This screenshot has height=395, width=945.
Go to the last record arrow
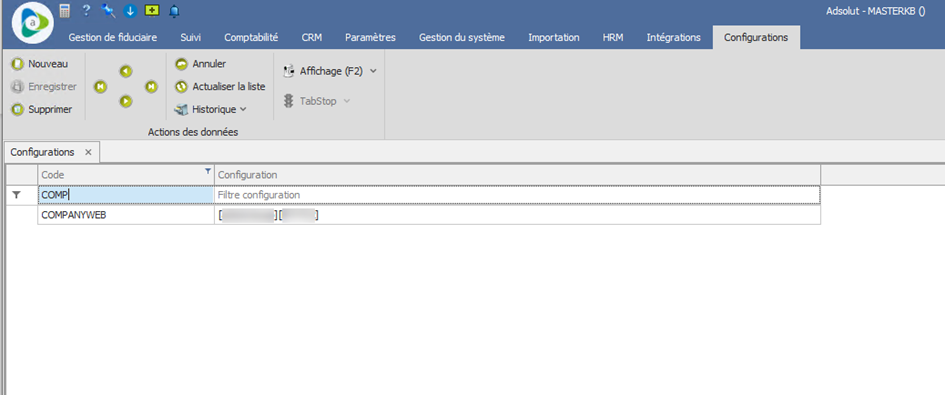151,87
